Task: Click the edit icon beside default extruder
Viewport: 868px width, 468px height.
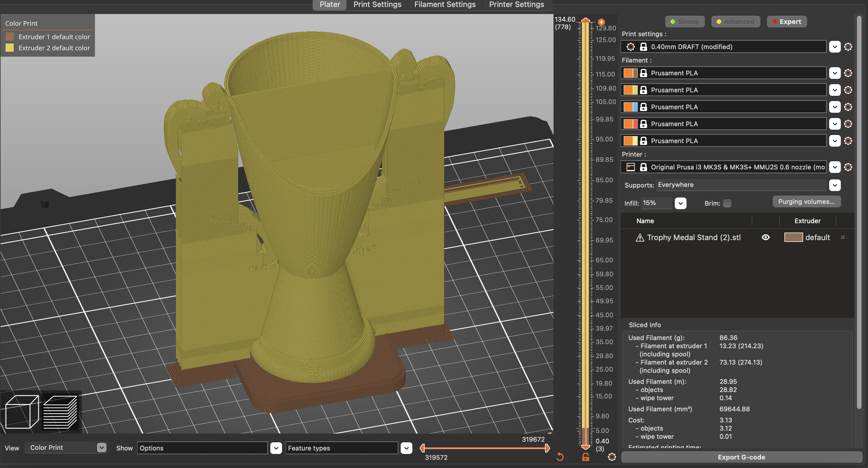Action: (843, 237)
